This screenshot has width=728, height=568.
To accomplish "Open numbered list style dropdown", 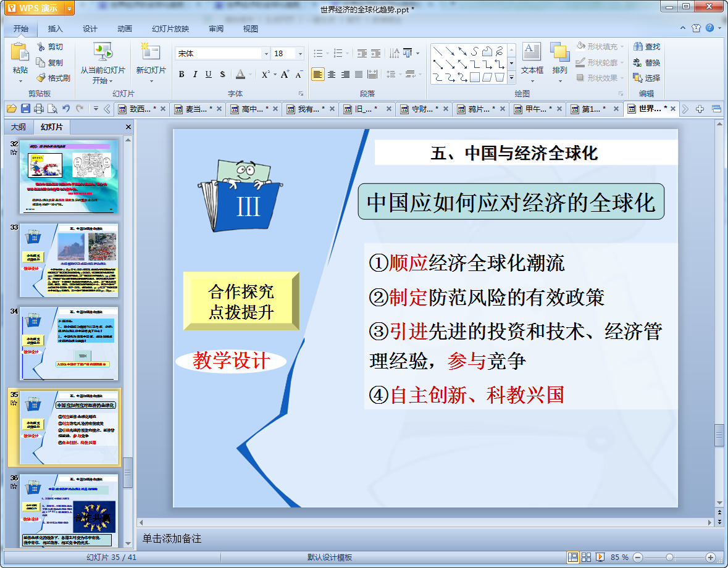I will tap(348, 53).
